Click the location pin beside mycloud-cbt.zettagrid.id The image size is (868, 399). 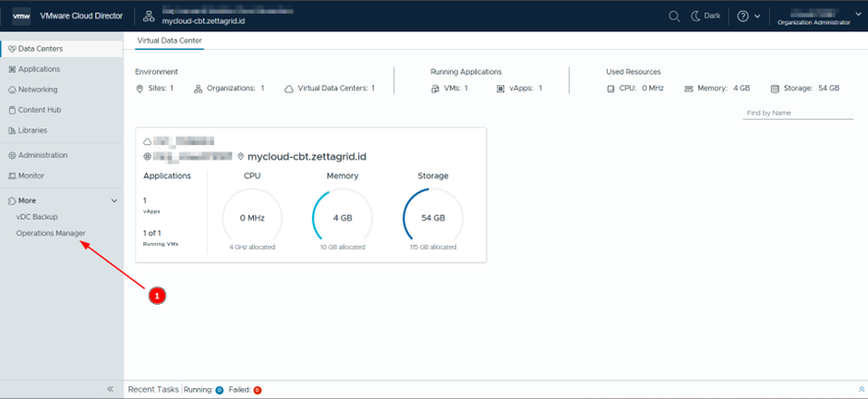[241, 157]
